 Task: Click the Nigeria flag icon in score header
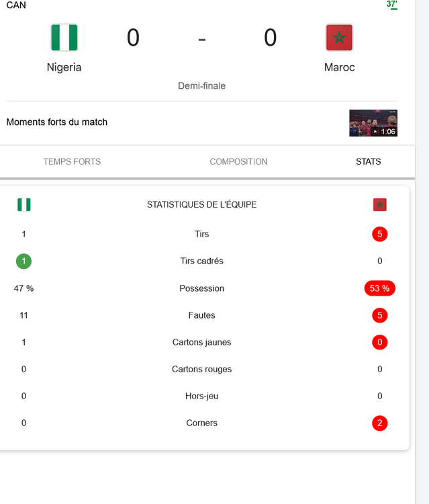(64, 38)
